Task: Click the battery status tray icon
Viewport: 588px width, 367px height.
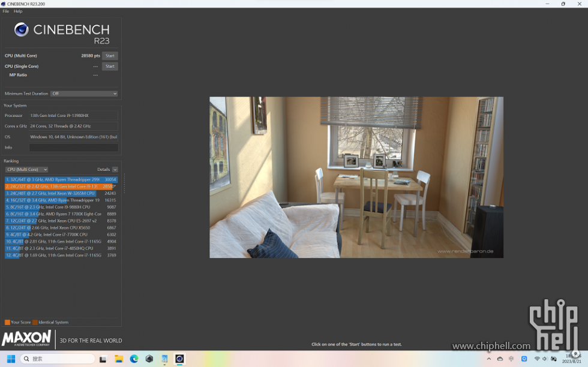Action: (553, 359)
